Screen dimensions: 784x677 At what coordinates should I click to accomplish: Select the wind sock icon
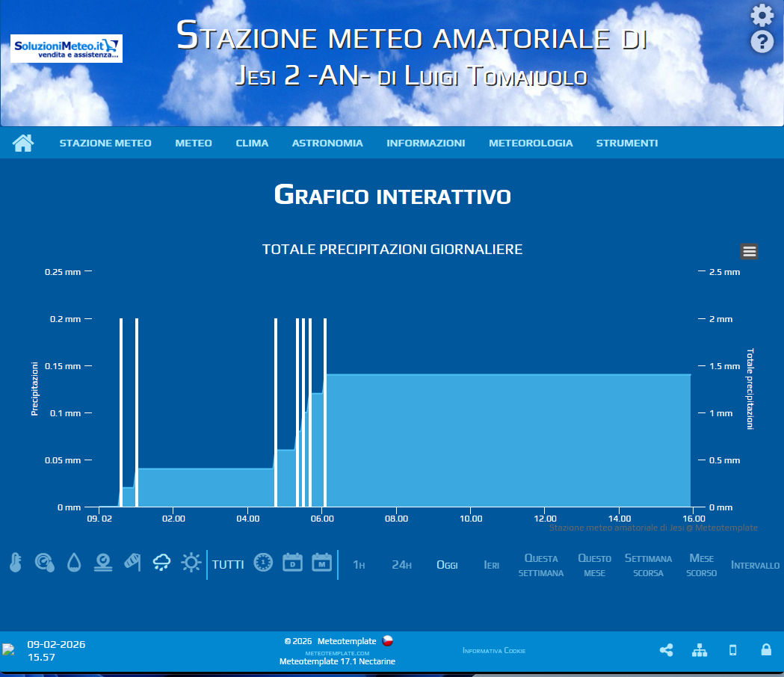(132, 563)
